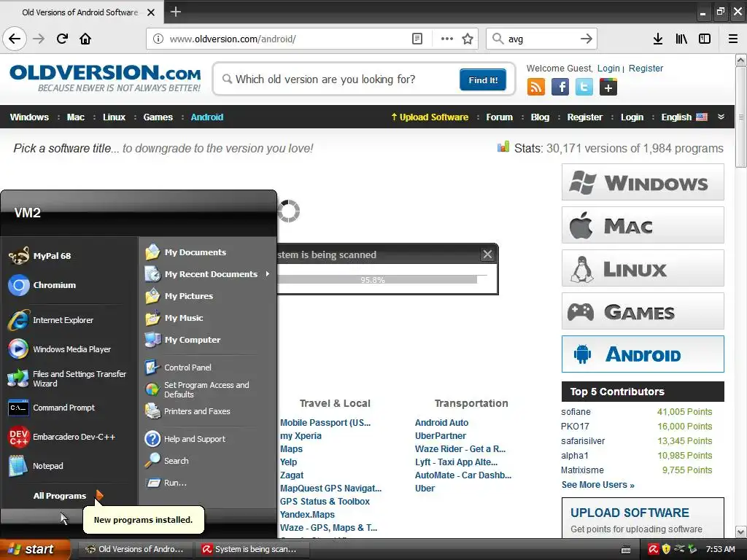
Task: Open See More Users link
Action: click(x=598, y=485)
